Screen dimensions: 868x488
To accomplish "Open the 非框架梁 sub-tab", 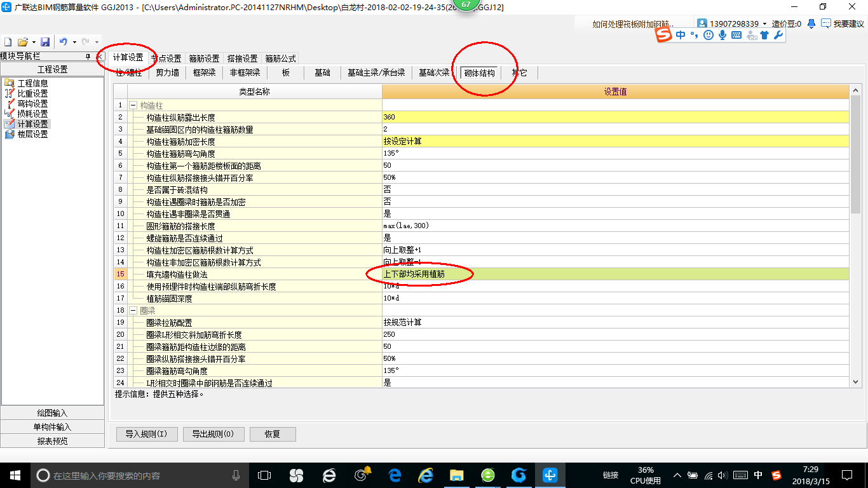I will (245, 73).
